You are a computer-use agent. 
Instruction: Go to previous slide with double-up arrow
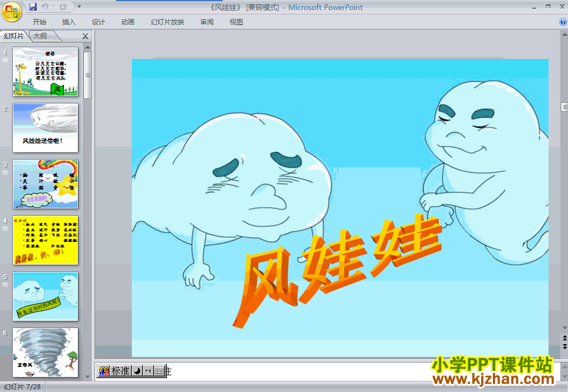pyautogui.click(x=564, y=338)
